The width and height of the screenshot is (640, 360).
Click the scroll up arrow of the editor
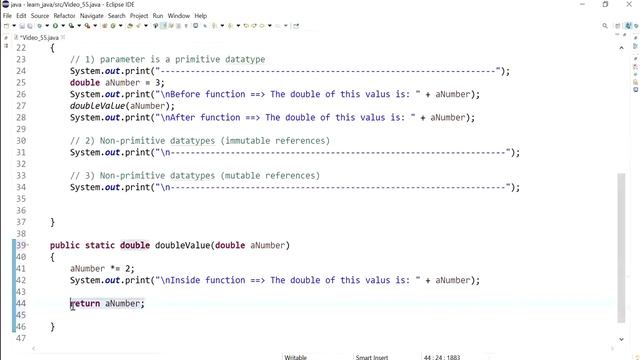(621, 48)
